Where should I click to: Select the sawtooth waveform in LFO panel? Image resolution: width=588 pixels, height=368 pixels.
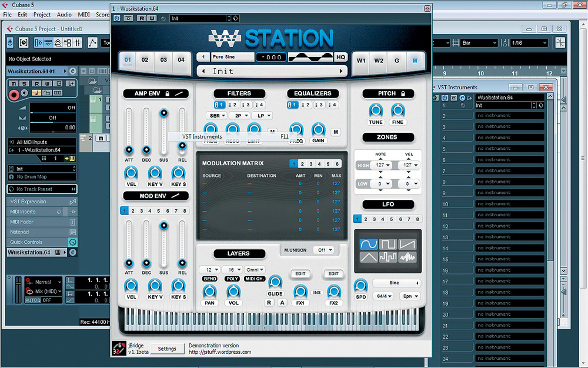pyautogui.click(x=407, y=245)
